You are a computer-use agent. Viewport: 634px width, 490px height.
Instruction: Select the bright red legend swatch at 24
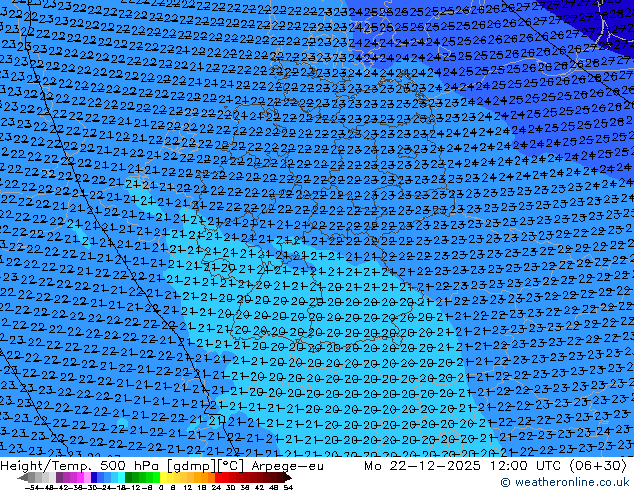pos(218,477)
